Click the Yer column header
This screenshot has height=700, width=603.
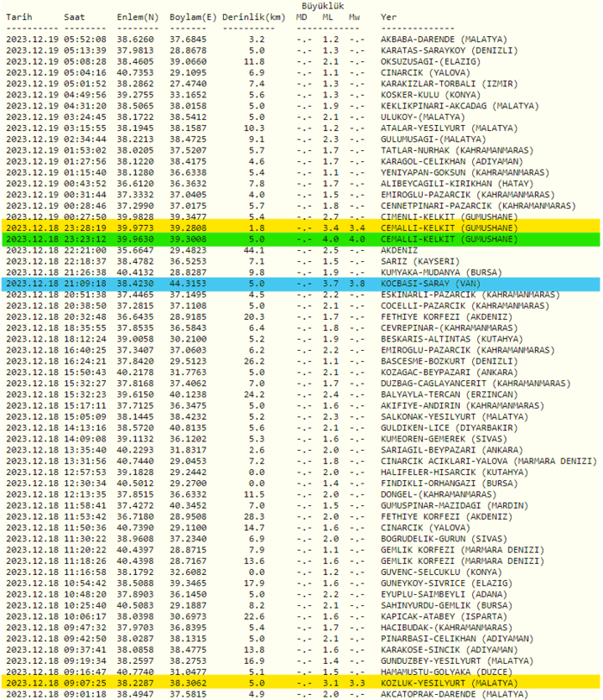click(x=389, y=17)
